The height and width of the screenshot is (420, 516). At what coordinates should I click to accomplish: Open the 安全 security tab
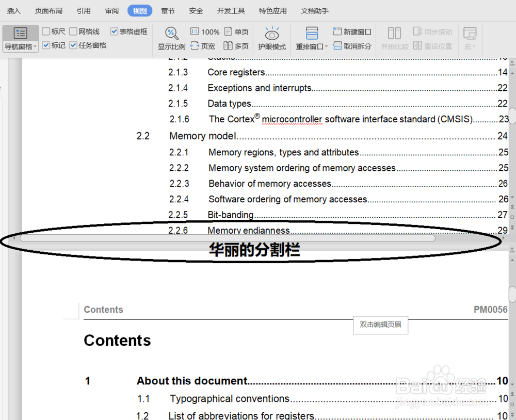pos(196,11)
